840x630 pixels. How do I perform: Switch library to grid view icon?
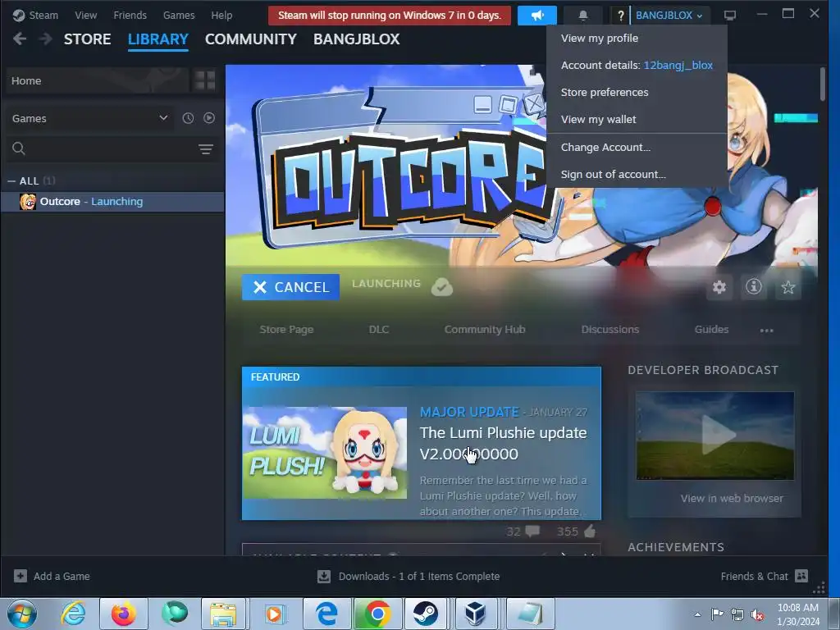tap(204, 80)
